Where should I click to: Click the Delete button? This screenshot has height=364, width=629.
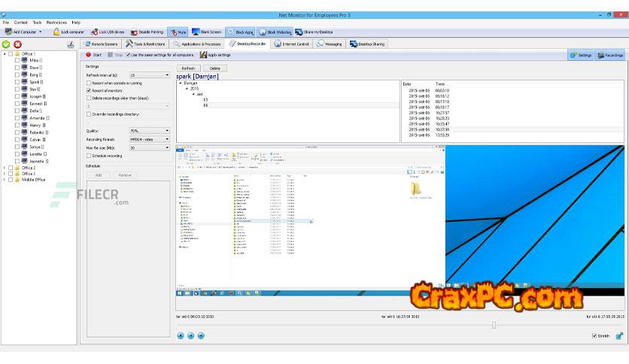pyautogui.click(x=215, y=68)
